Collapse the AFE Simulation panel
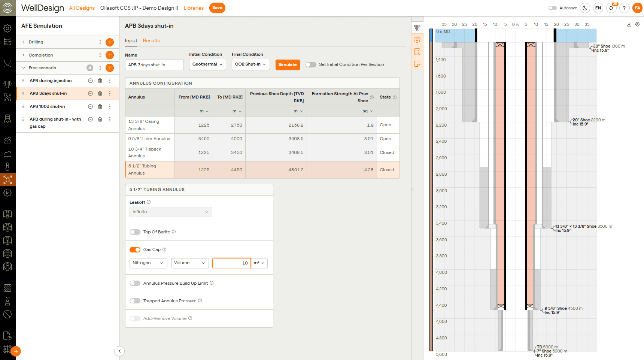The width and height of the screenshot is (644, 360). click(x=119, y=351)
